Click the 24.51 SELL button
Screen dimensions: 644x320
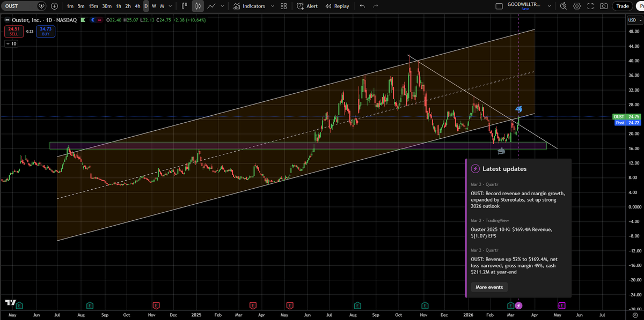click(13, 32)
